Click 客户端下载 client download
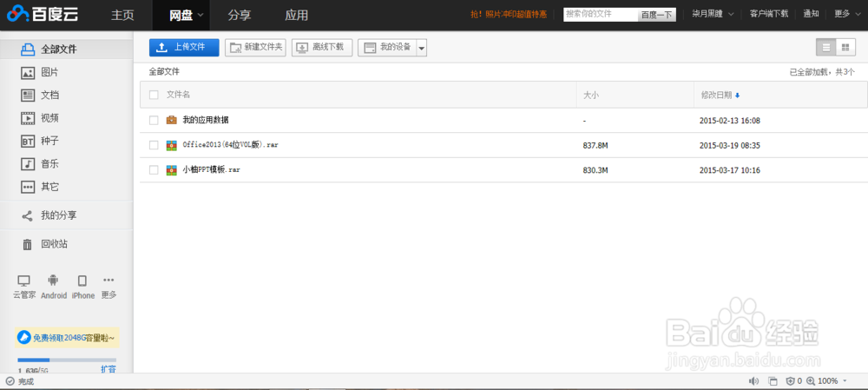Screen dimensions: 868x390 pos(769,14)
